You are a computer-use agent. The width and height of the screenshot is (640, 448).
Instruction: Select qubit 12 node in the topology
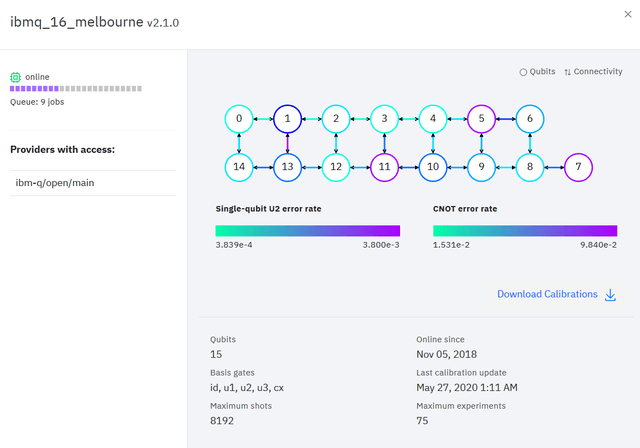tap(336, 167)
